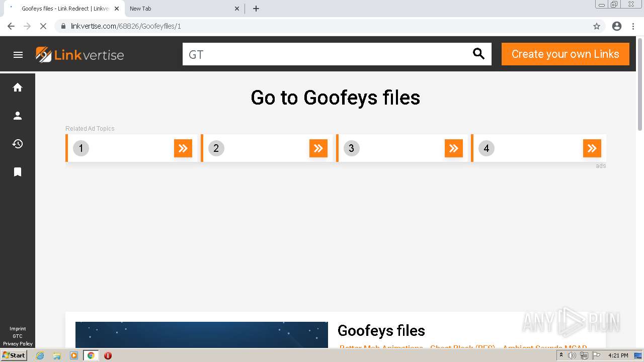This screenshot has width=644, height=362.
Task: Click the arrow button on ad topic 4
Action: tap(592, 148)
